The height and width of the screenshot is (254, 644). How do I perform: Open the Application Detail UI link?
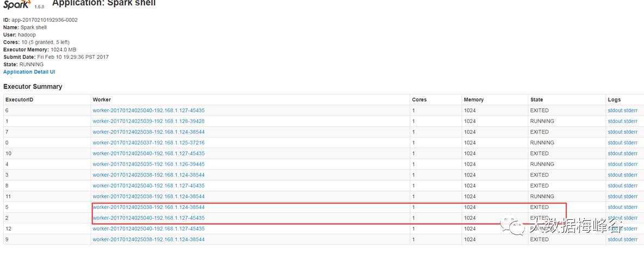pyautogui.click(x=29, y=72)
